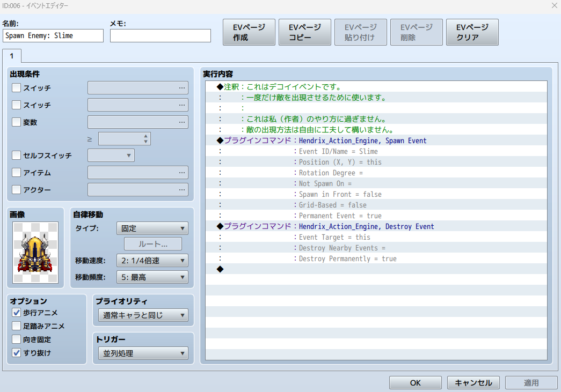Open the プライオリティ dropdown
Viewport: 561px width, 392px height.
click(143, 315)
